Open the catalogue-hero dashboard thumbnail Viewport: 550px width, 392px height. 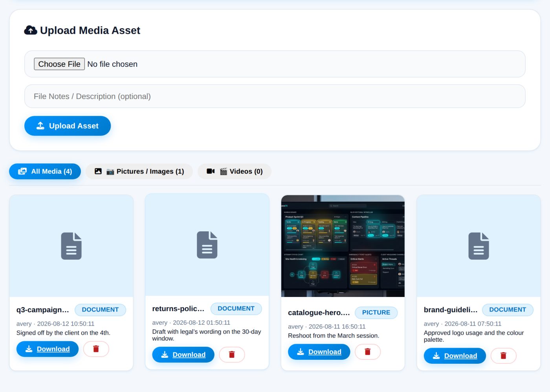(343, 246)
